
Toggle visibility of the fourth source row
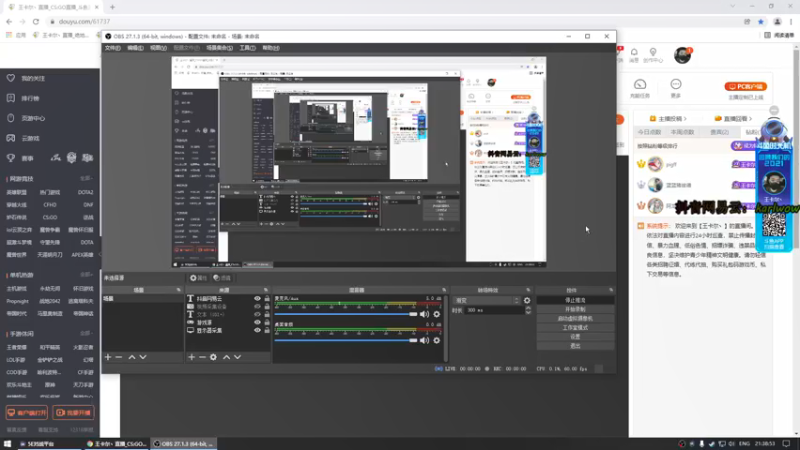click(257, 322)
